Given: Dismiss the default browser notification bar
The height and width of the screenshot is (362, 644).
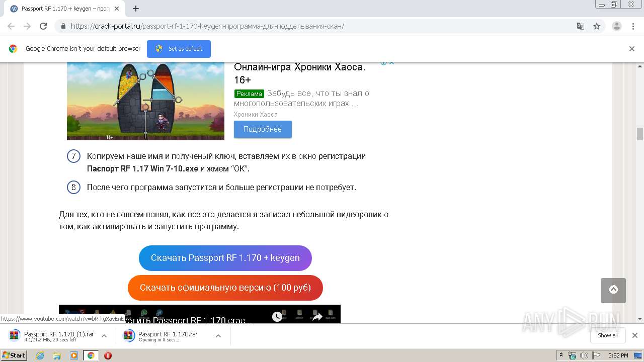Looking at the screenshot, I should (632, 49).
